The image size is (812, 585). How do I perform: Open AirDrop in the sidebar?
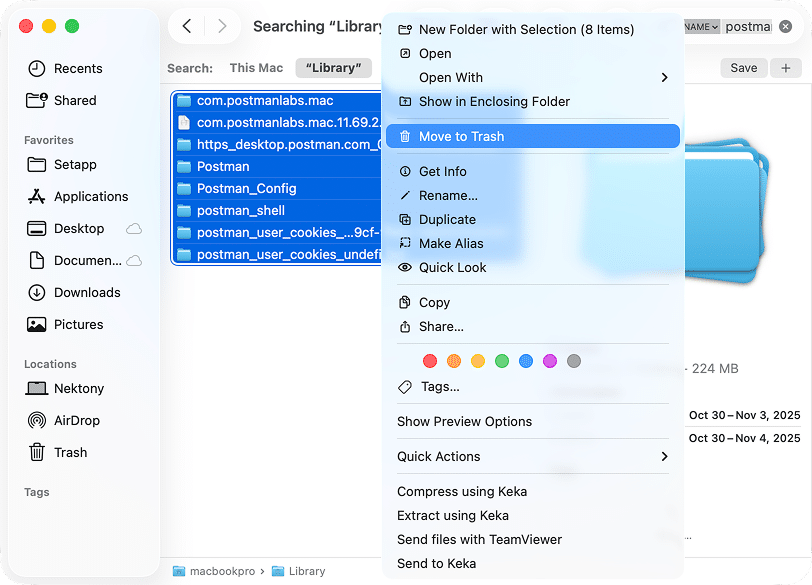point(76,420)
